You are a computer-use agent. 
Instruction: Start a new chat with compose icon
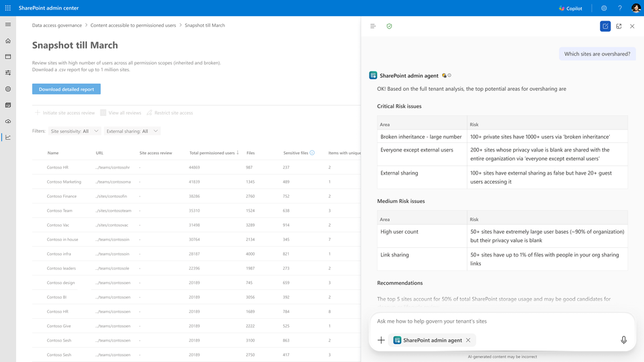tap(605, 26)
